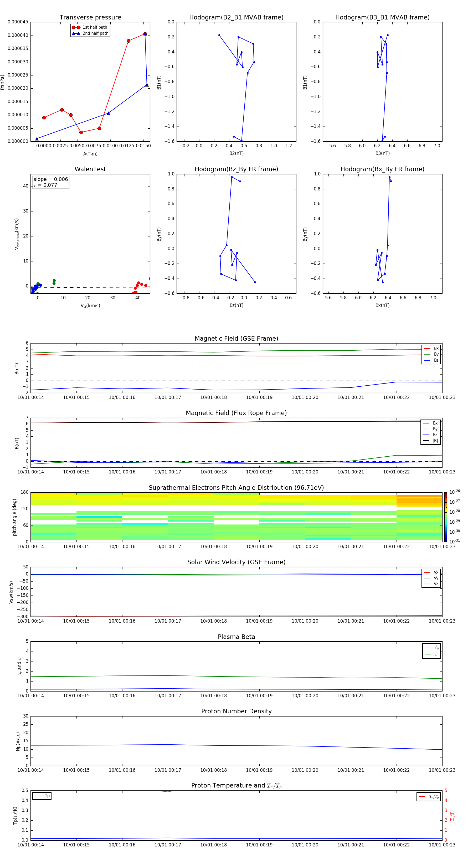Click the Plasma Beta plot title
The width and height of the screenshot is (473, 868).
236,637
